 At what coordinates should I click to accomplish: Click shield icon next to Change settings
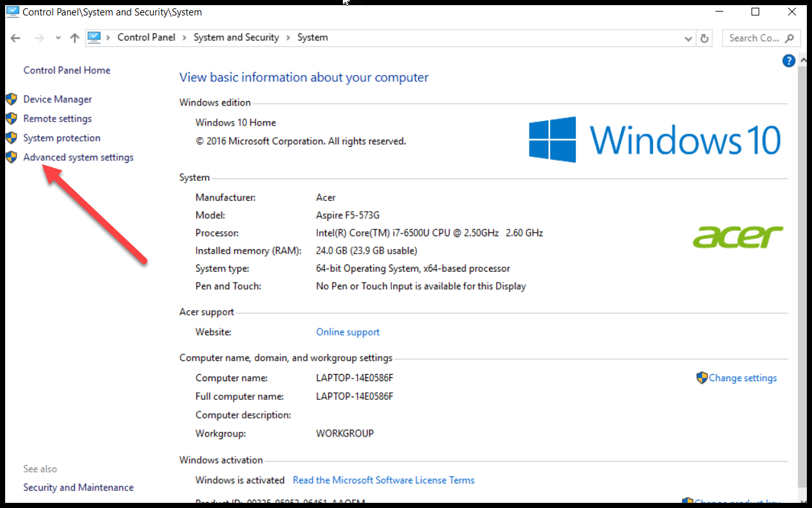click(702, 378)
